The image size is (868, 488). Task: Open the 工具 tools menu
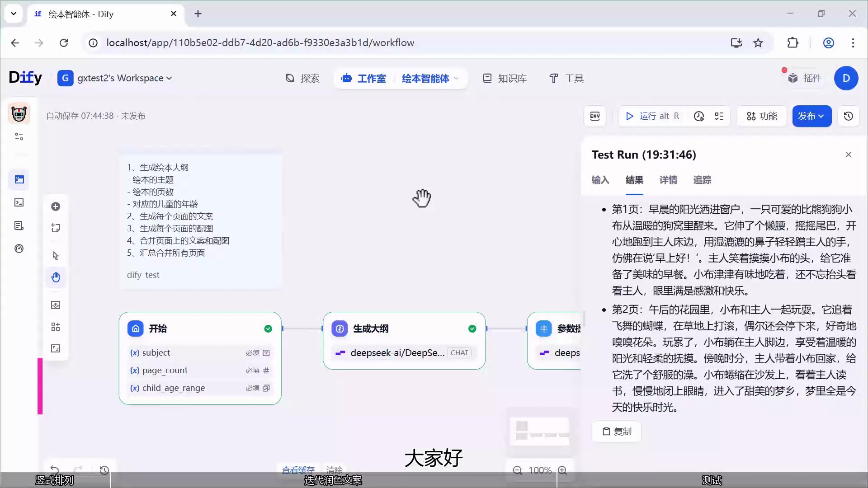coord(566,79)
